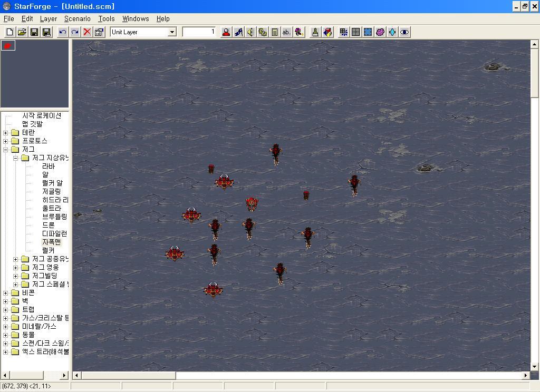This screenshot has width=540, height=392.
Task: Open the Edit menu
Action: 27,18
